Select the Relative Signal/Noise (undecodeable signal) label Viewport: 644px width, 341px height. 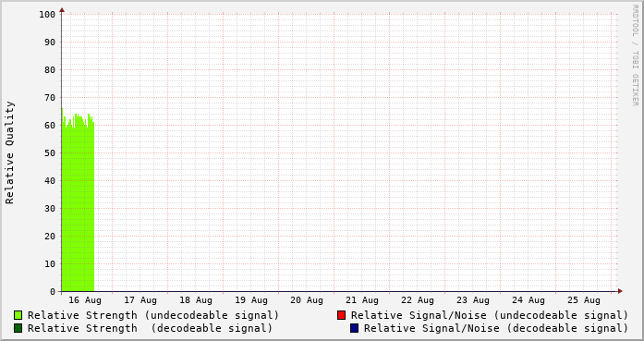click(x=490, y=315)
